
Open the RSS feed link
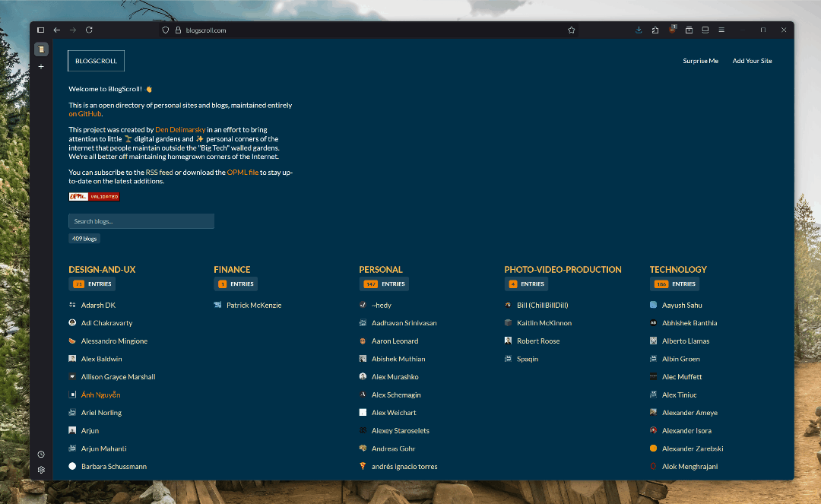(x=159, y=173)
